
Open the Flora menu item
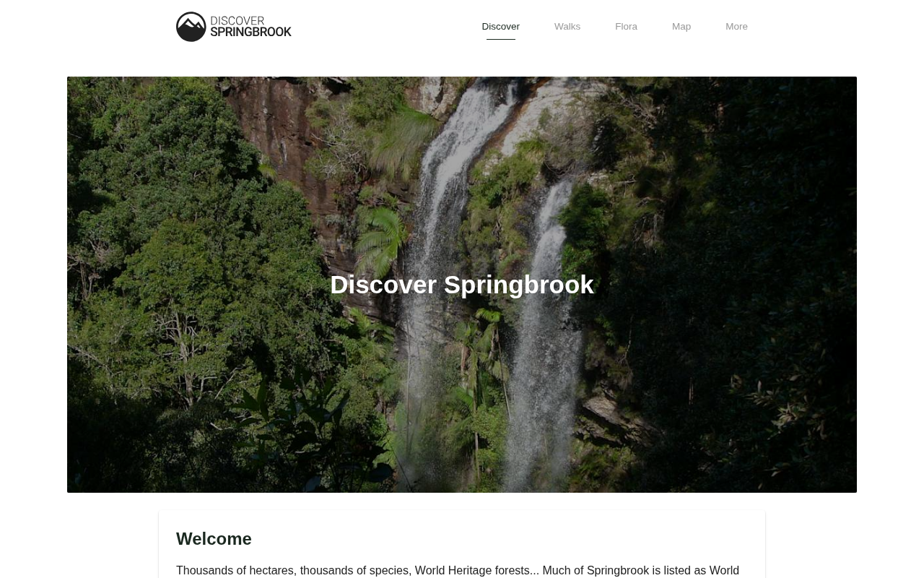(x=626, y=27)
